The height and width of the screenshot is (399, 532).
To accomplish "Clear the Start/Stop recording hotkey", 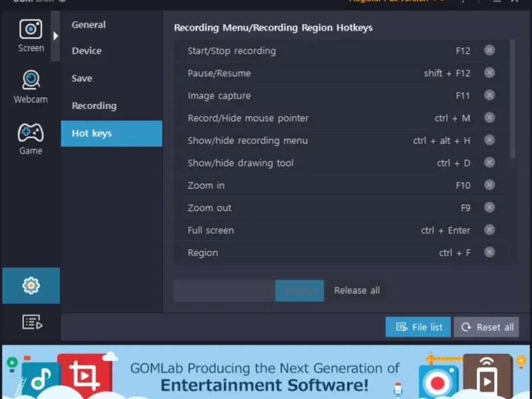I will tap(489, 51).
